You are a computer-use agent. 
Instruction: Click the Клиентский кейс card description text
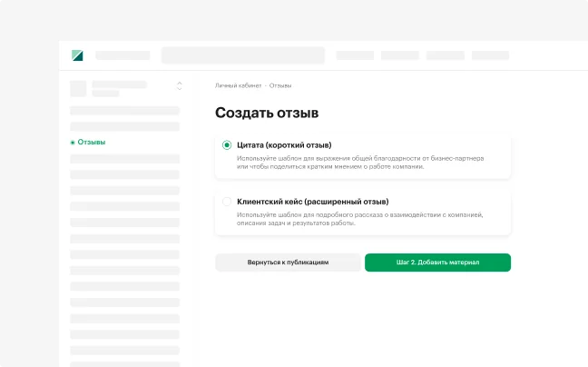pyautogui.click(x=359, y=219)
